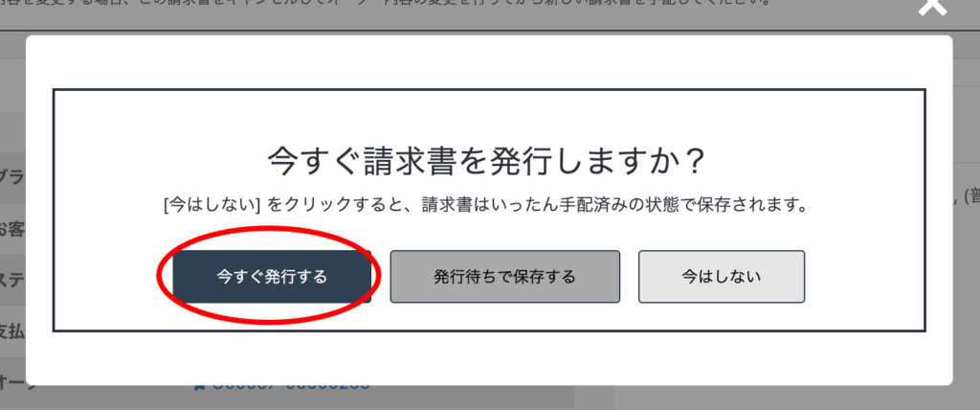The width and height of the screenshot is (980, 410).
Task: Choose 発行待ちで保存する to save pending
Action: pyautogui.click(x=505, y=277)
